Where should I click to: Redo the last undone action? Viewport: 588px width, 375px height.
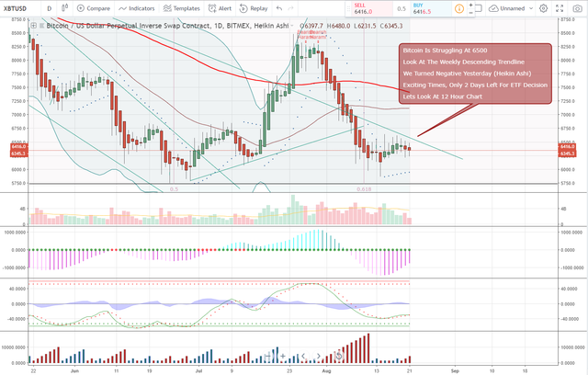tap(290, 8)
